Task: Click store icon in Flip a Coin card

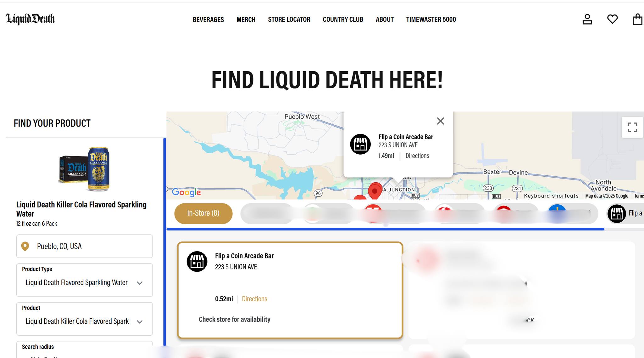Action: coord(197,261)
